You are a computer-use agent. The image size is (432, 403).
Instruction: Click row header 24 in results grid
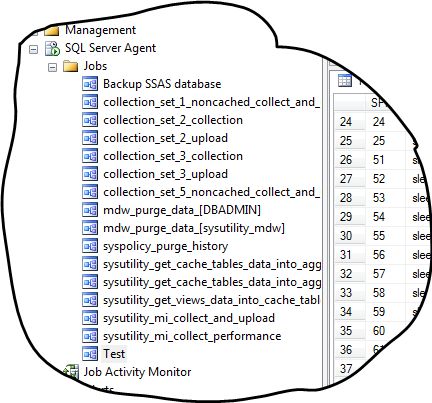tap(349, 122)
